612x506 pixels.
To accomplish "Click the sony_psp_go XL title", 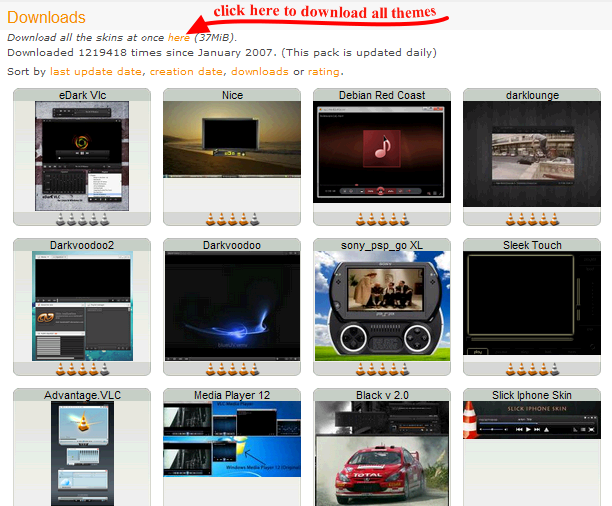I will (x=382, y=245).
